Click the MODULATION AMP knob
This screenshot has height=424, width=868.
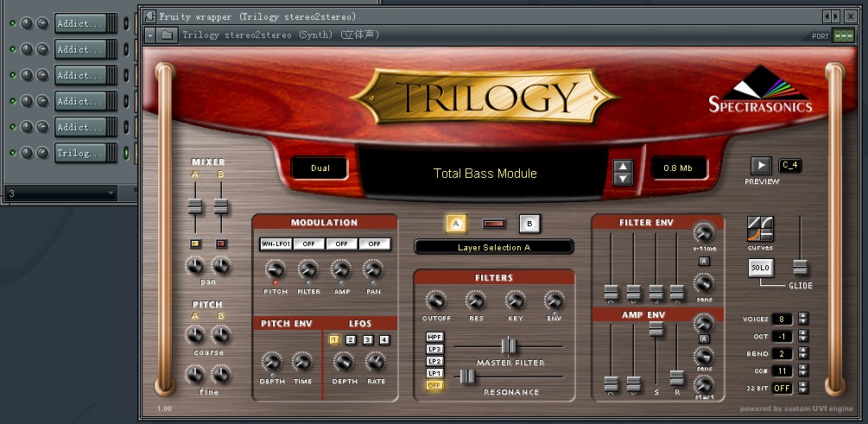tap(341, 270)
